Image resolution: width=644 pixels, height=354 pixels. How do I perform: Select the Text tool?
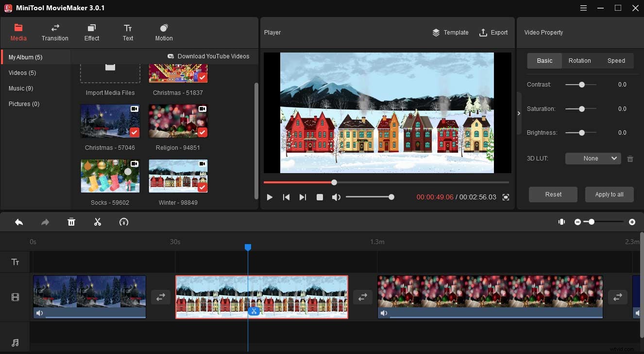pos(127,32)
